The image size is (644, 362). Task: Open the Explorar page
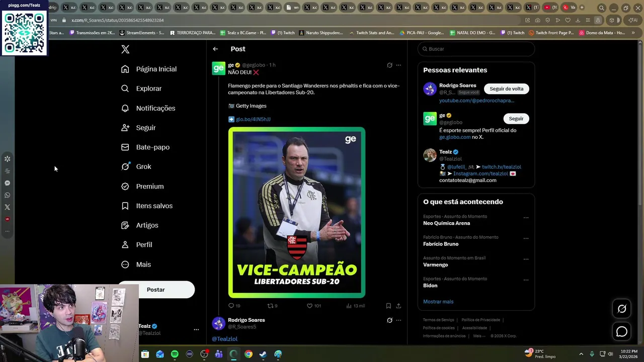141,88
